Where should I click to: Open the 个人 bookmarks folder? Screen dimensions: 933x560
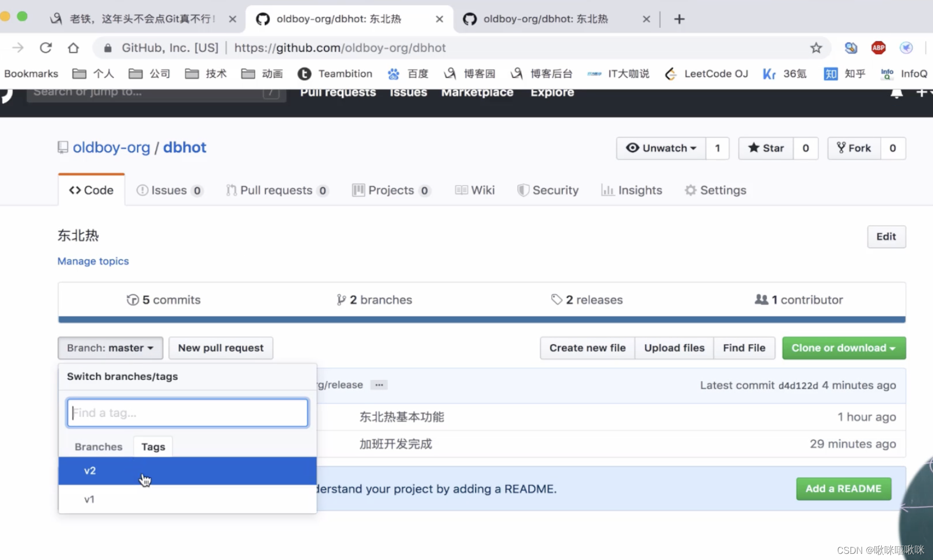tap(93, 74)
